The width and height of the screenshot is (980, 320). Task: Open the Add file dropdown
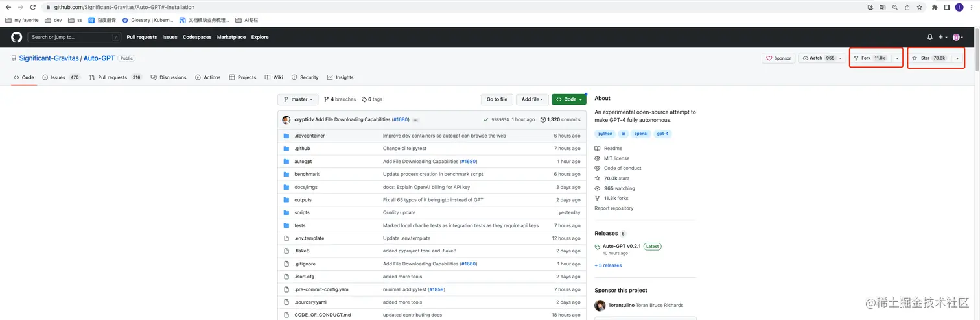coord(533,99)
